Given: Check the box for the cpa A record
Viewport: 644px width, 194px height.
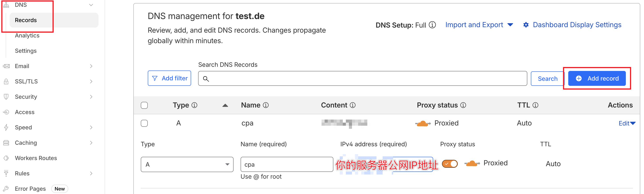Looking at the screenshot, I should [144, 123].
